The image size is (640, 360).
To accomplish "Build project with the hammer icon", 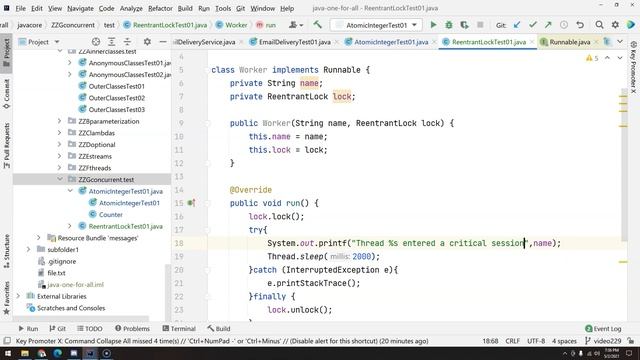I will pyautogui.click(x=318, y=25).
